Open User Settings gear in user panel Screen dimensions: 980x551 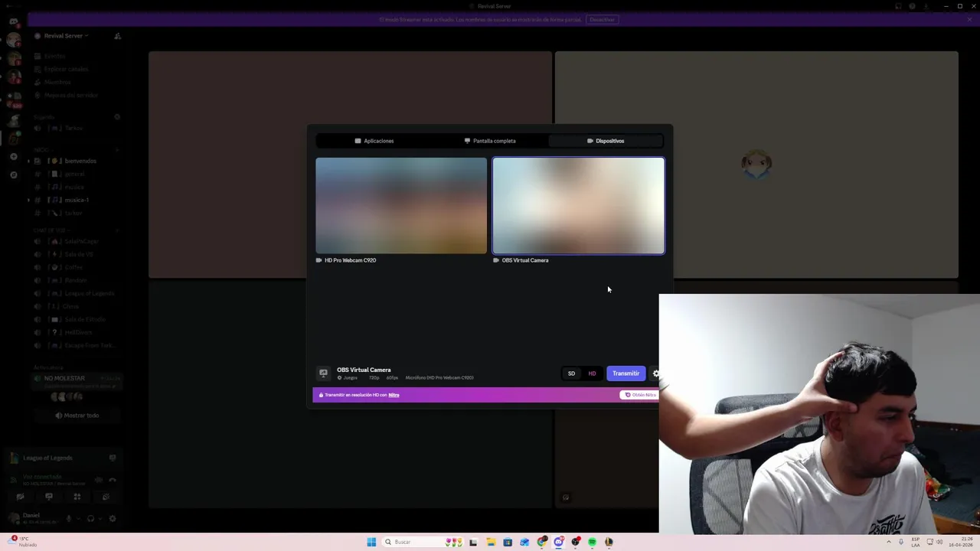tap(113, 518)
